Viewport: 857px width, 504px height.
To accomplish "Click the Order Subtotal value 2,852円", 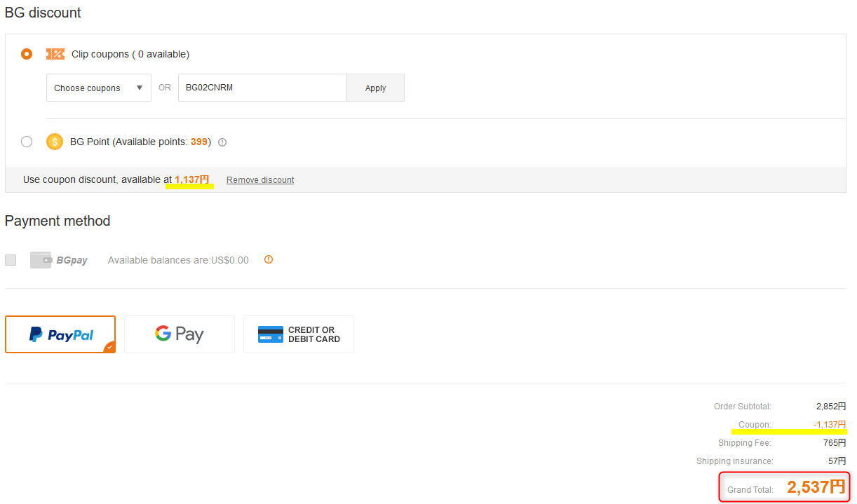I will point(831,407).
